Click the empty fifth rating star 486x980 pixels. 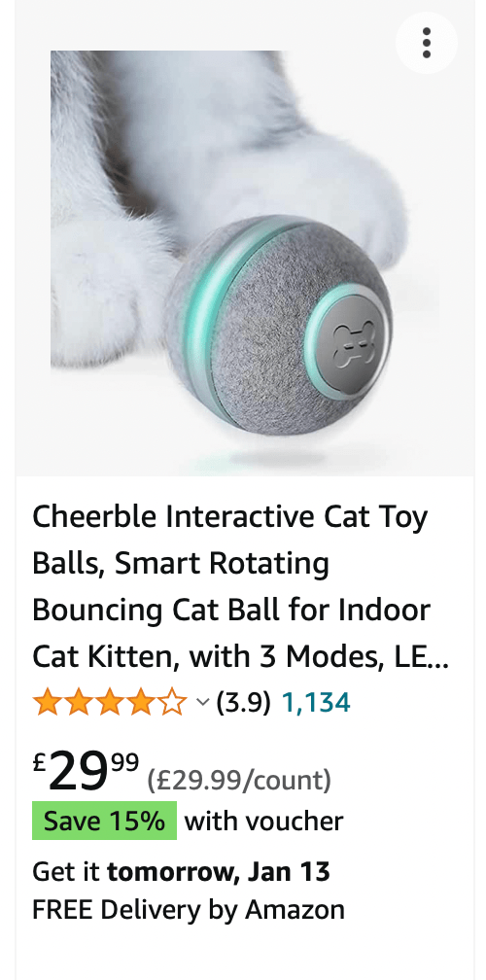click(x=172, y=703)
